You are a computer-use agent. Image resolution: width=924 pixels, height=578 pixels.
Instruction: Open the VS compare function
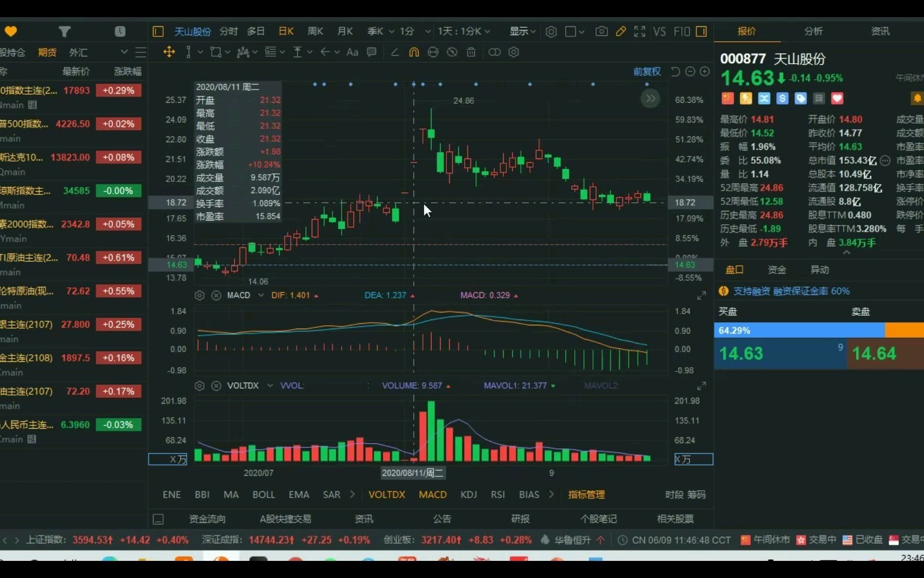coord(660,32)
